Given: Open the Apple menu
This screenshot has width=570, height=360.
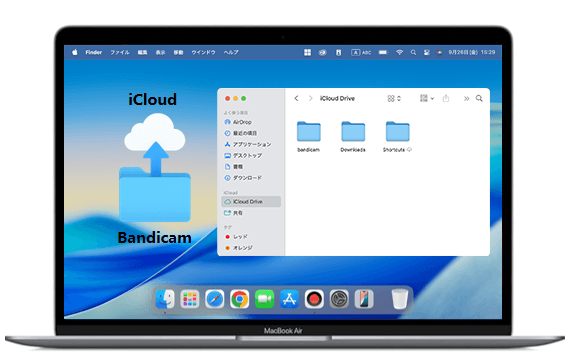Looking at the screenshot, I should [x=75, y=52].
